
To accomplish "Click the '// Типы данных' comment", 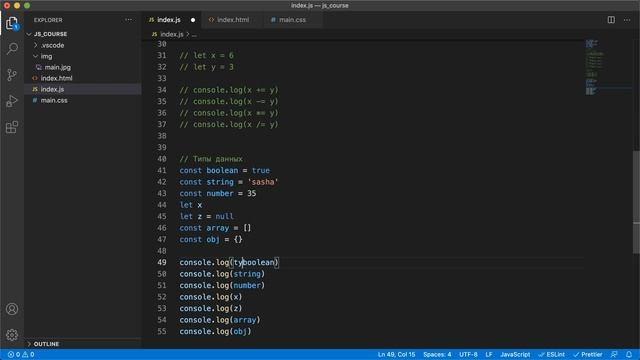I will pyautogui.click(x=211, y=159).
